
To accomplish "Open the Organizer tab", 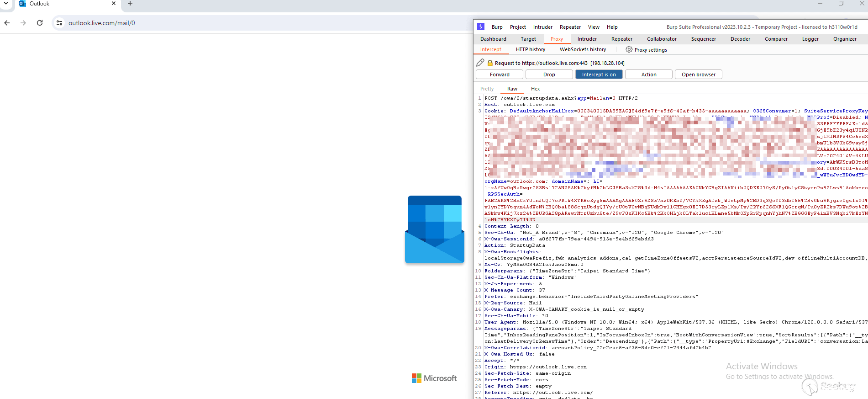I will [x=845, y=39].
